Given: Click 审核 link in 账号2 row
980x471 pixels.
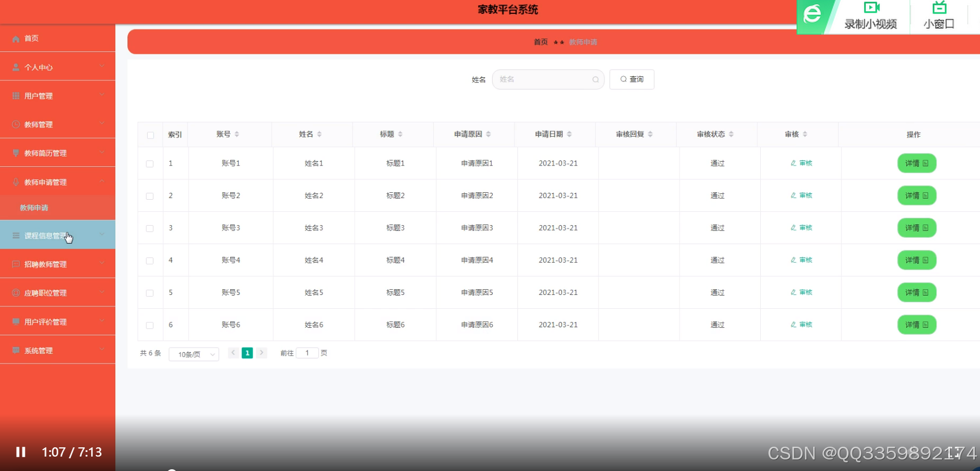Looking at the screenshot, I should coord(801,196).
